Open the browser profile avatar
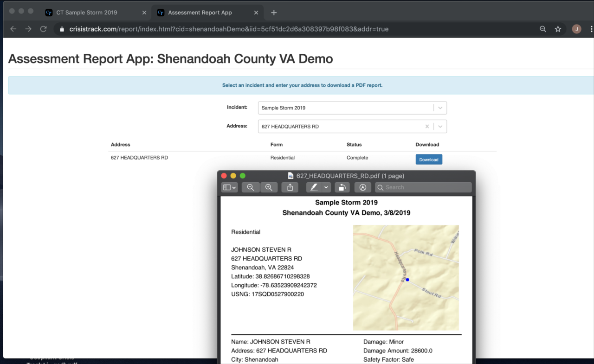Screen dimensions: 594x364 (x=576, y=29)
